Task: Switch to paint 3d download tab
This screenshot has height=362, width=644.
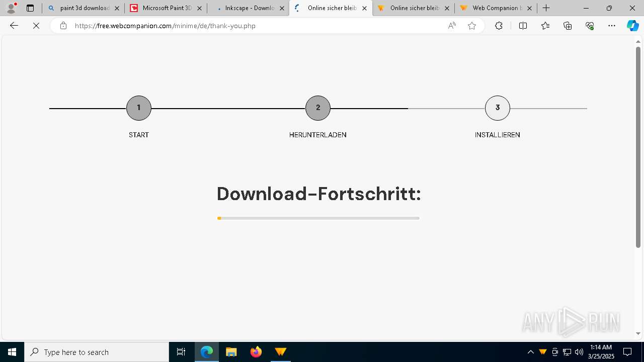Action: point(83,8)
